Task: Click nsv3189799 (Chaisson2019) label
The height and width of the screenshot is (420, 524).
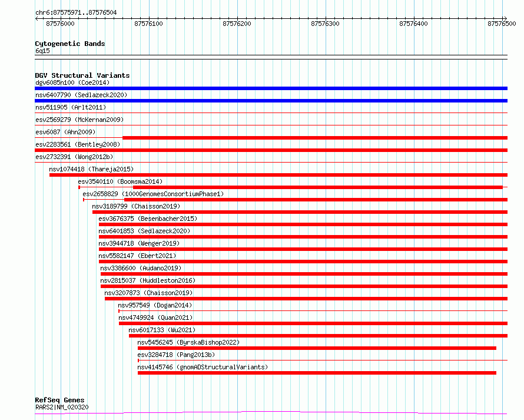Action: 136,206
